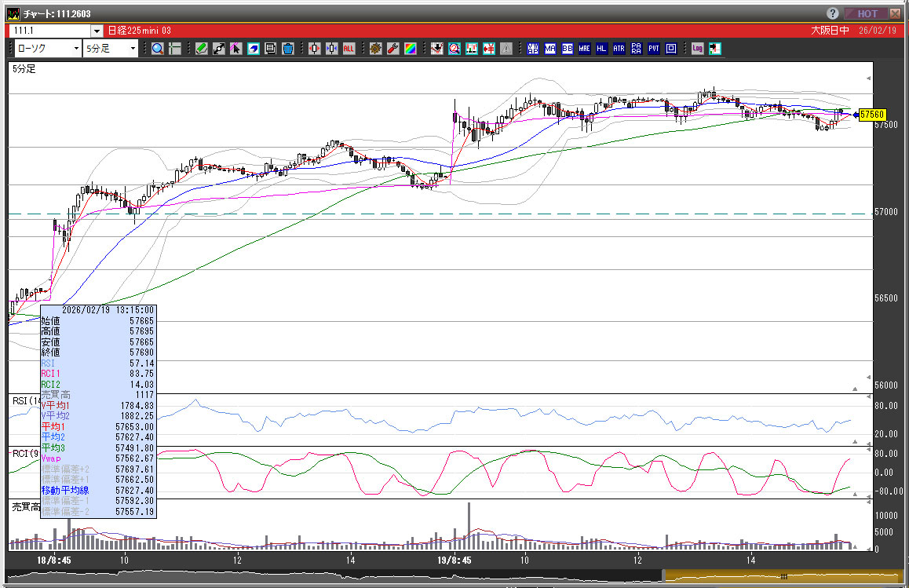Click the rainbow color settings icon
The width and height of the screenshot is (909, 588).
click(410, 49)
